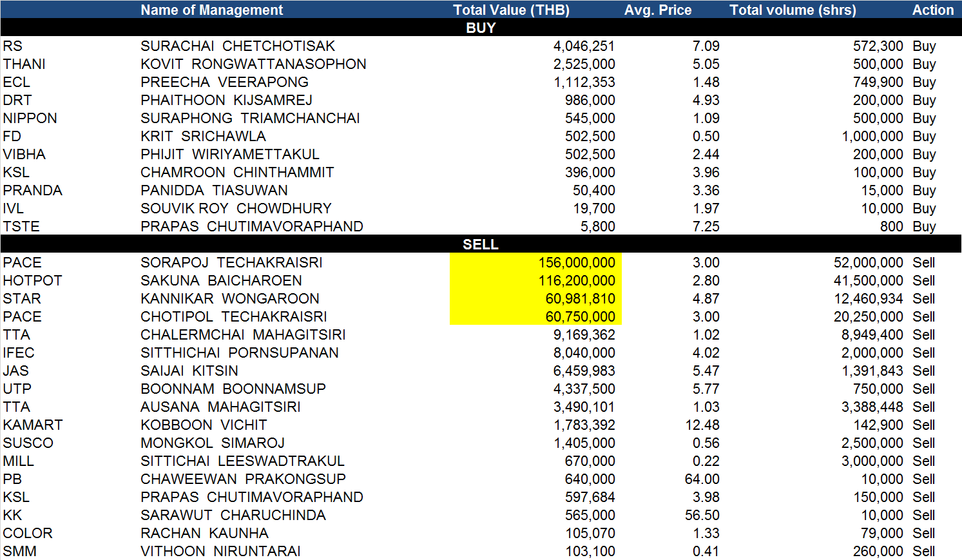This screenshot has height=560, width=962.
Task: Click the VIBHA ticker cell
Action: tap(24, 154)
